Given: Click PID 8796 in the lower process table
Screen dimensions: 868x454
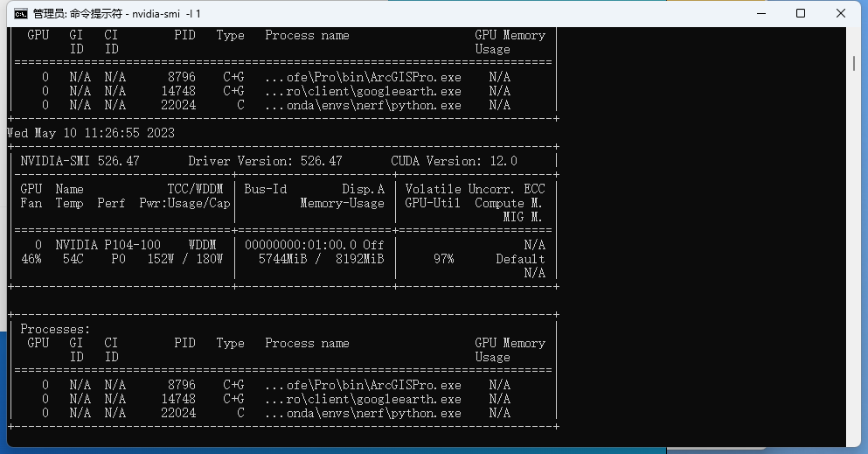Looking at the screenshot, I should [x=181, y=385].
